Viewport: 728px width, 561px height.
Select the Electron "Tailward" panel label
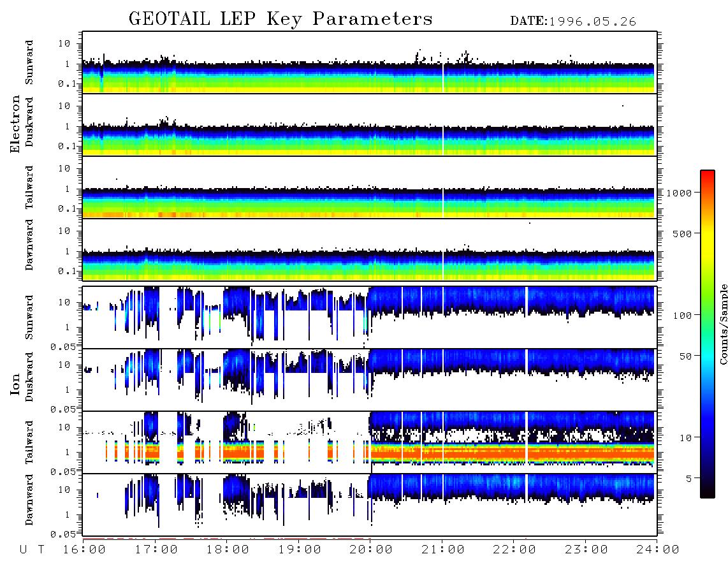point(29,187)
